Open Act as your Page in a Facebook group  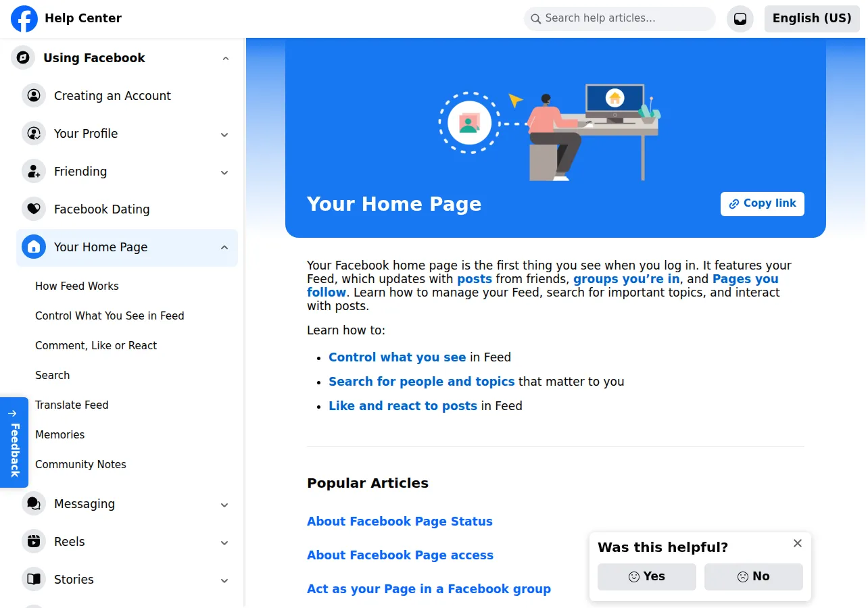pos(429,589)
